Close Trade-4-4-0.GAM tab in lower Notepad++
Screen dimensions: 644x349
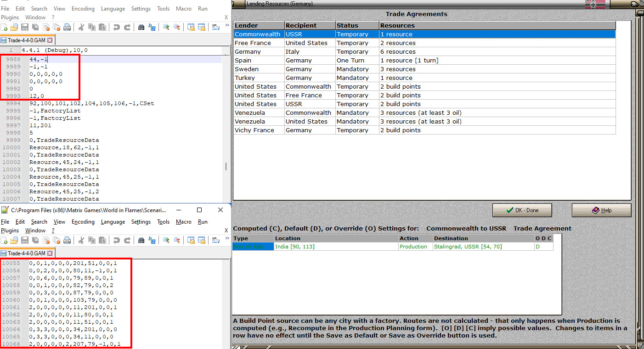pos(50,253)
